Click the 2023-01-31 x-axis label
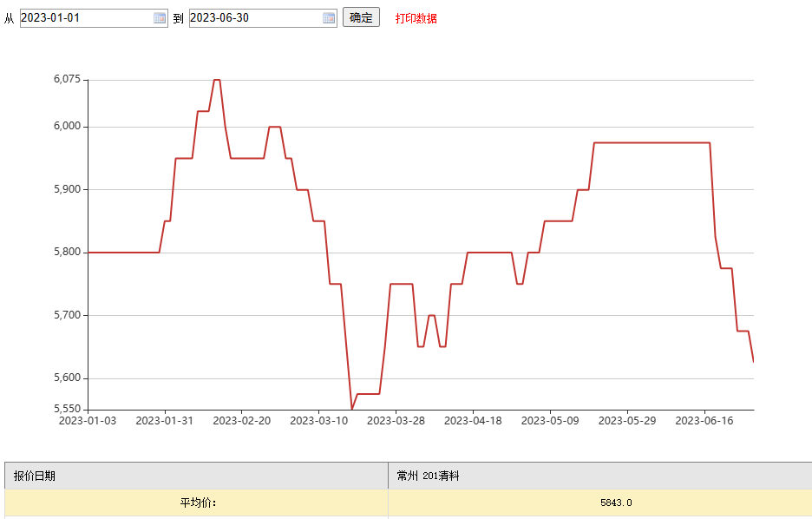This screenshot has height=519, width=812. click(x=164, y=421)
